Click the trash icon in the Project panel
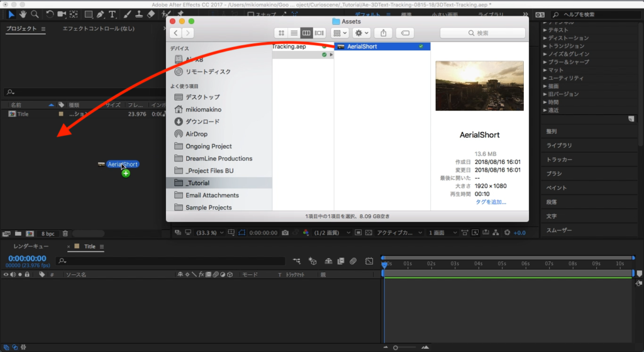The image size is (644, 352). (65, 233)
